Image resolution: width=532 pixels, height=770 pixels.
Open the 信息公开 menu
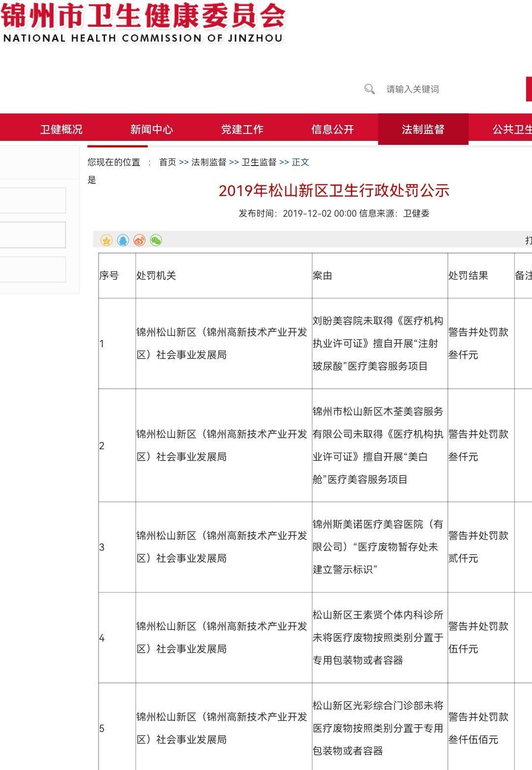click(x=333, y=130)
